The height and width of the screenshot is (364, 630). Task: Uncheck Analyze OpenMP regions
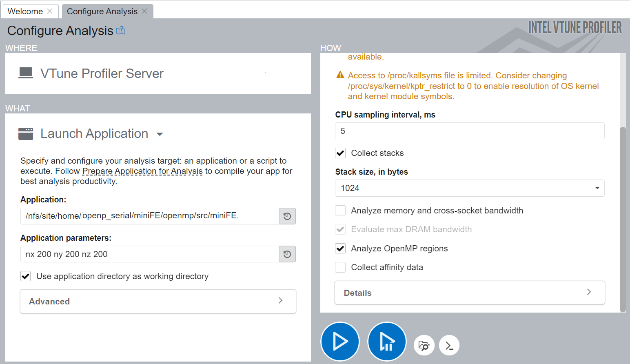340,249
